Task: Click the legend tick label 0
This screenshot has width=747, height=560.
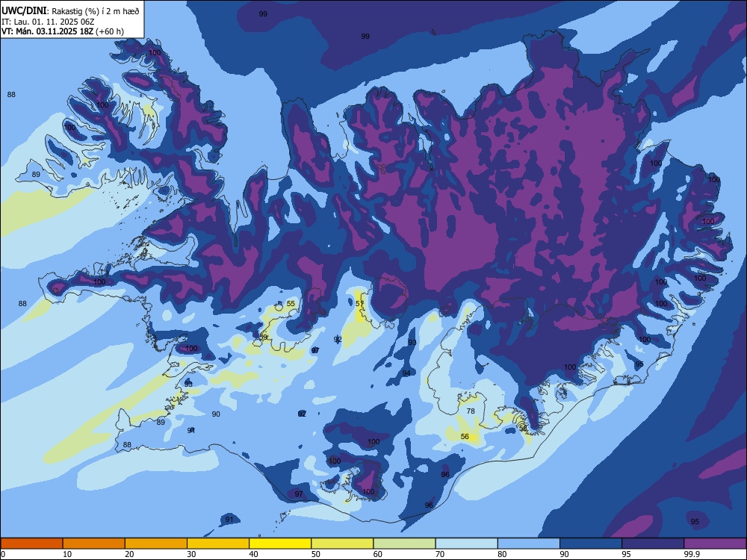Action: tap(3, 554)
